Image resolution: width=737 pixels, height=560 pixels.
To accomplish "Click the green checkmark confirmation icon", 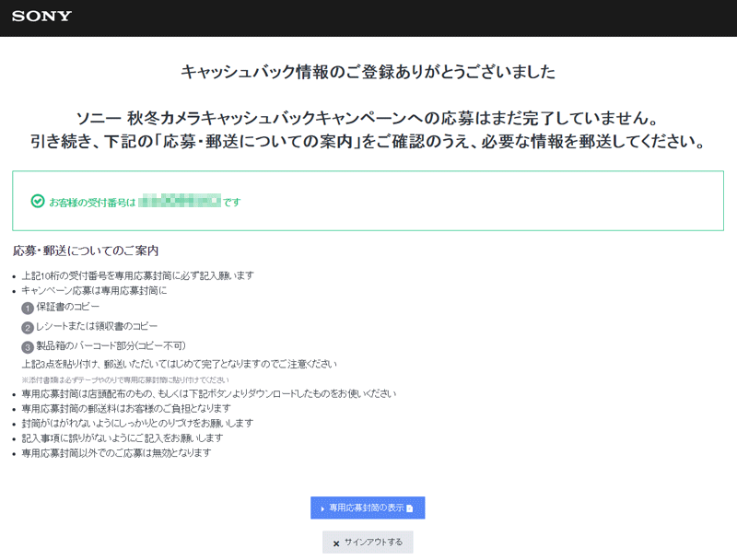I will (x=38, y=201).
